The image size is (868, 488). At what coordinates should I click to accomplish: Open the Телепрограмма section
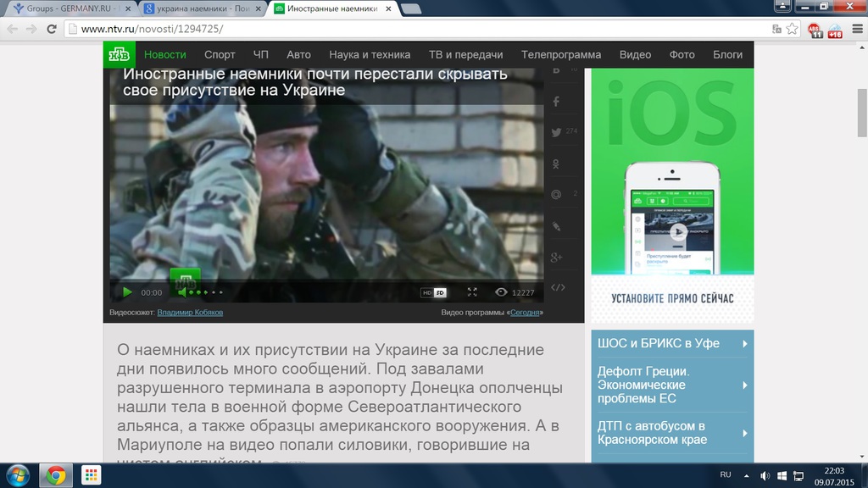[561, 55]
